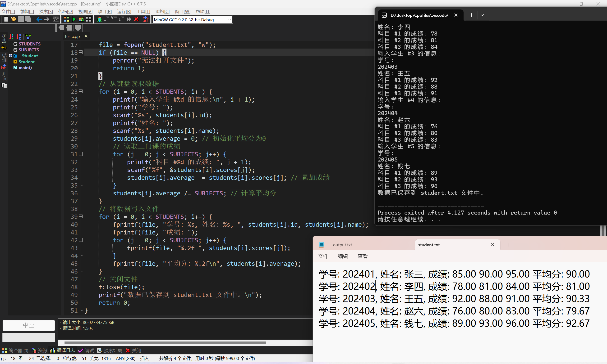Click the 中止 abort button
607x364 pixels.
28,325
